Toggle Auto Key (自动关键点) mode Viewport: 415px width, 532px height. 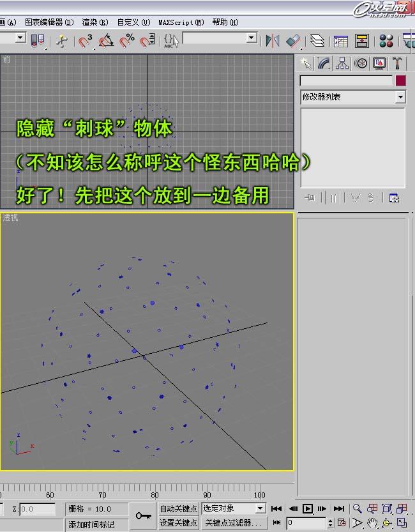(x=178, y=508)
